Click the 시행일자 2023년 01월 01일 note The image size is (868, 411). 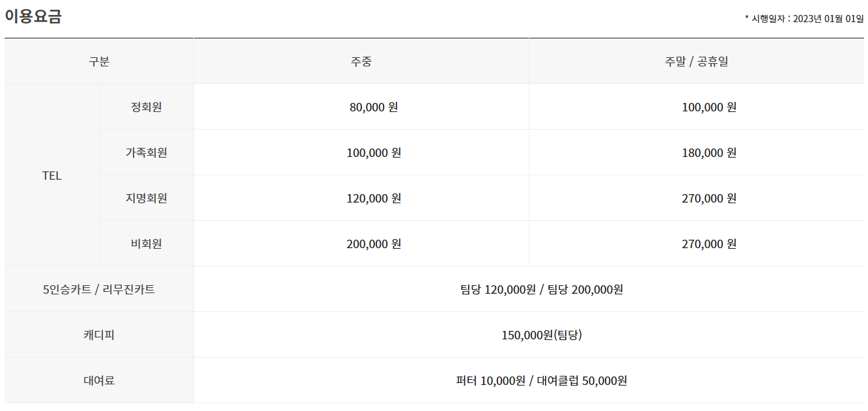(804, 19)
